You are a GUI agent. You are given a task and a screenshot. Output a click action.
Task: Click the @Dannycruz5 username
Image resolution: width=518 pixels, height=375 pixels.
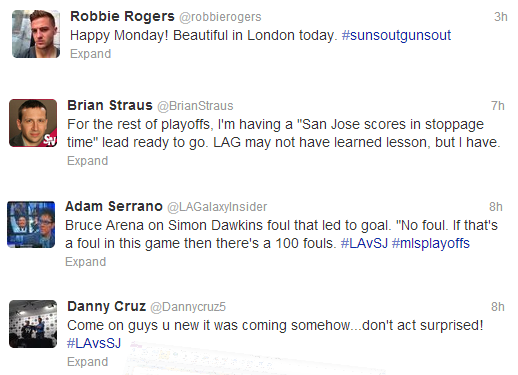tap(188, 307)
